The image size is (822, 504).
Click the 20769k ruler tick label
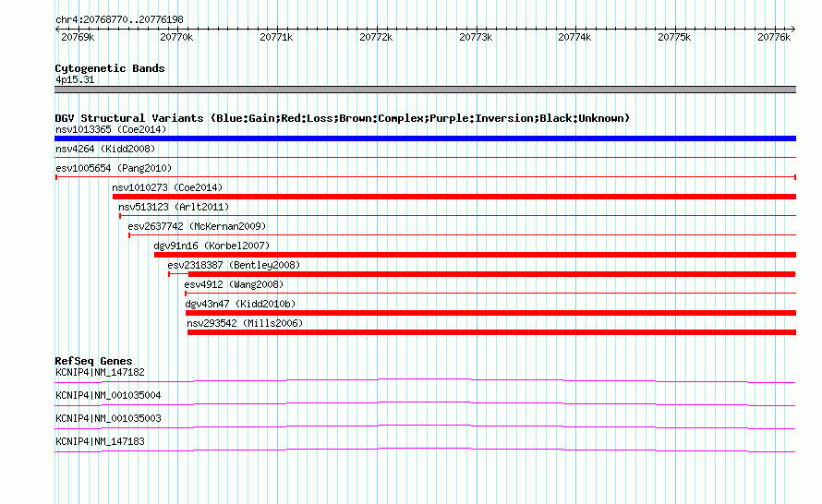click(78, 37)
